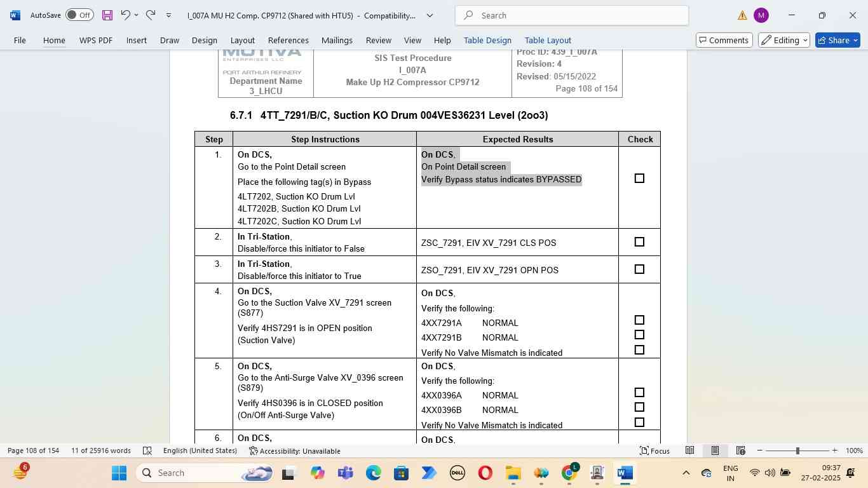Viewport: 868px width, 488px height.
Task: Open Google Chrome from taskbar
Action: pos(569,473)
